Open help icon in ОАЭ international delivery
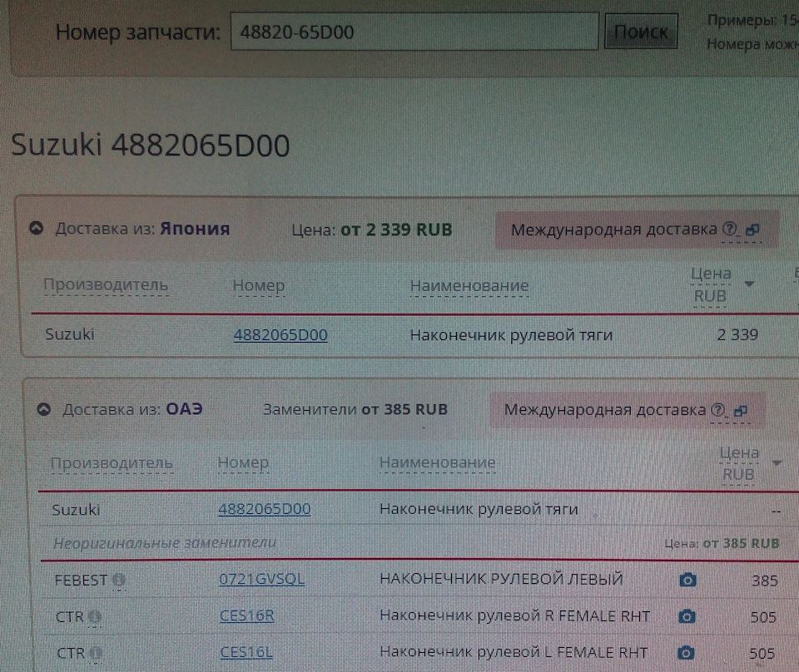799x672 pixels. point(717,409)
